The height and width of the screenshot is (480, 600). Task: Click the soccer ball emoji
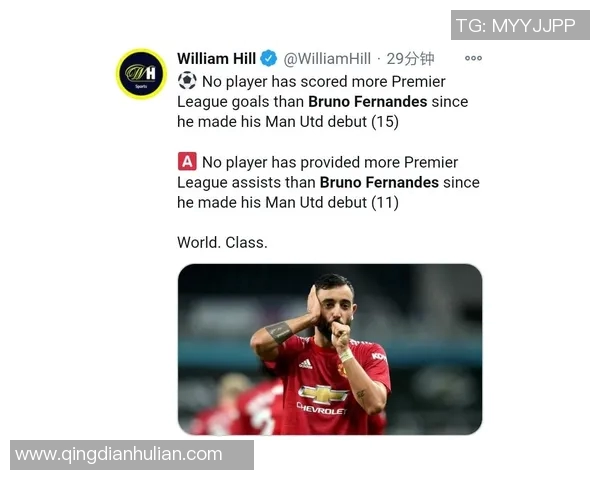[x=187, y=81]
